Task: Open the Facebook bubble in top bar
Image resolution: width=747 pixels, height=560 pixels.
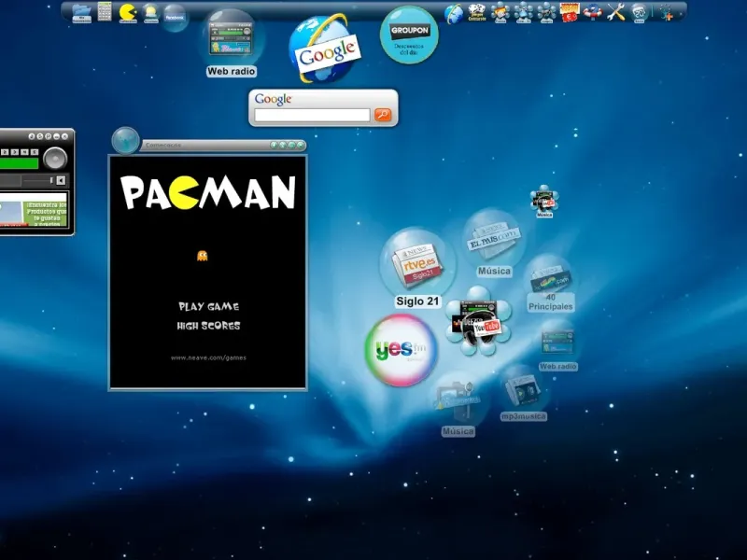Action: click(175, 17)
